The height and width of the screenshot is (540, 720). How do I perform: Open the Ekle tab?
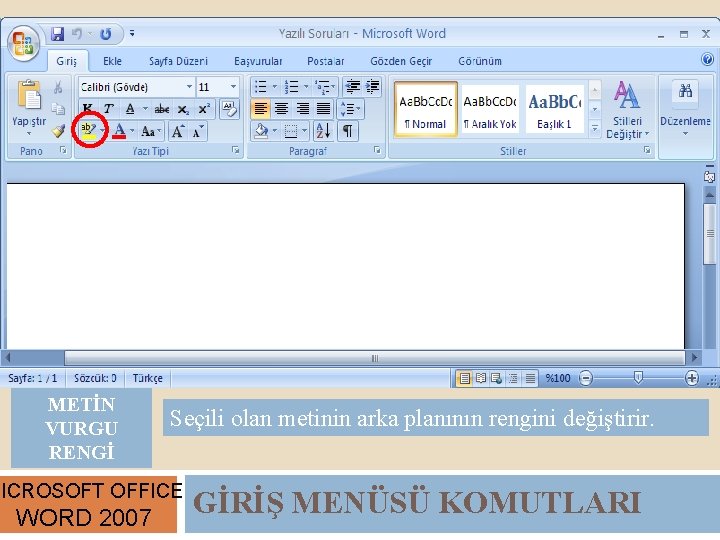pyautogui.click(x=112, y=61)
